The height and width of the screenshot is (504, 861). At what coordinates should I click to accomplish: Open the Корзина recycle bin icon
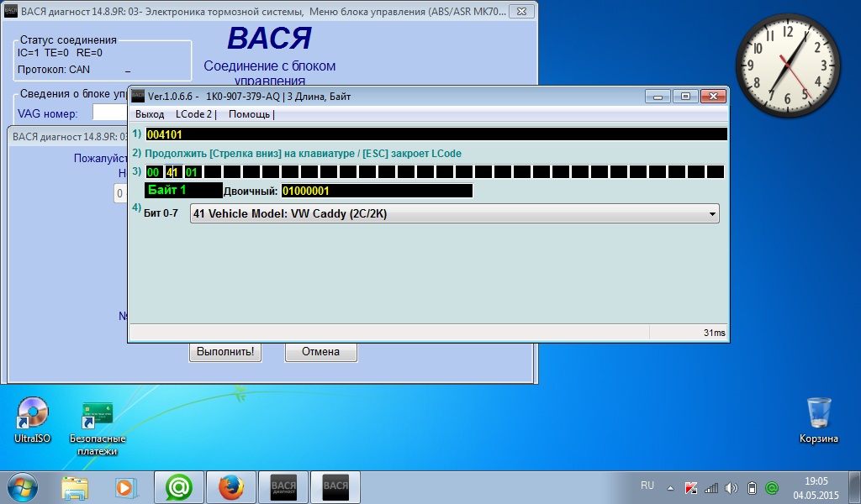pyautogui.click(x=819, y=420)
